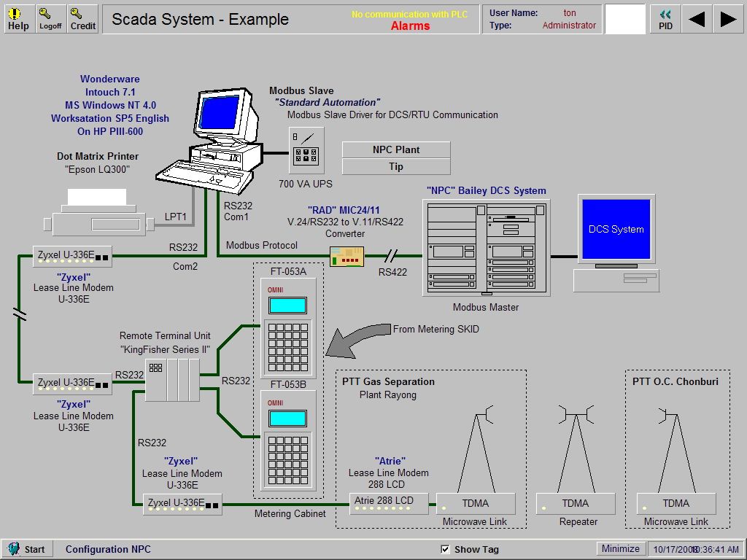Click the Atrie 288 LCD modem icon
Image resolution: width=747 pixels, height=560 pixels.
pyautogui.click(x=388, y=503)
